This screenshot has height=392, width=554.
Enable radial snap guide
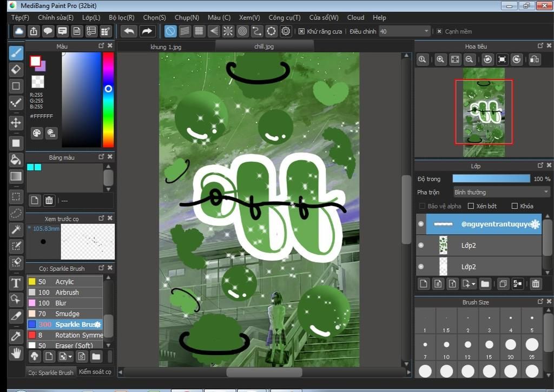click(228, 31)
